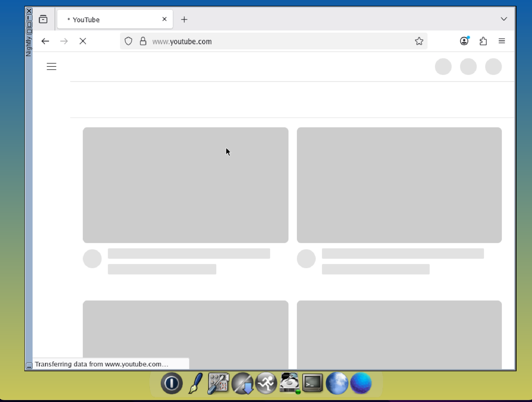Expand the list all tabs chevron

(x=504, y=19)
